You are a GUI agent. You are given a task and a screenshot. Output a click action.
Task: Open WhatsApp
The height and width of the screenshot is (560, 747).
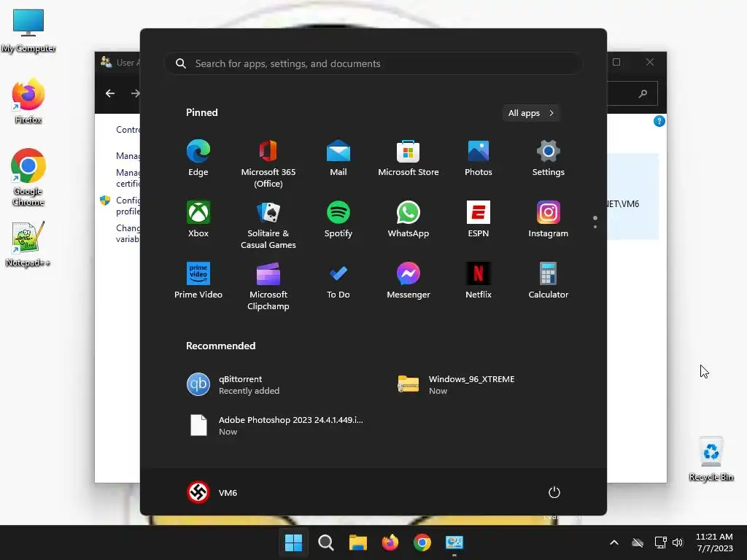(x=409, y=219)
